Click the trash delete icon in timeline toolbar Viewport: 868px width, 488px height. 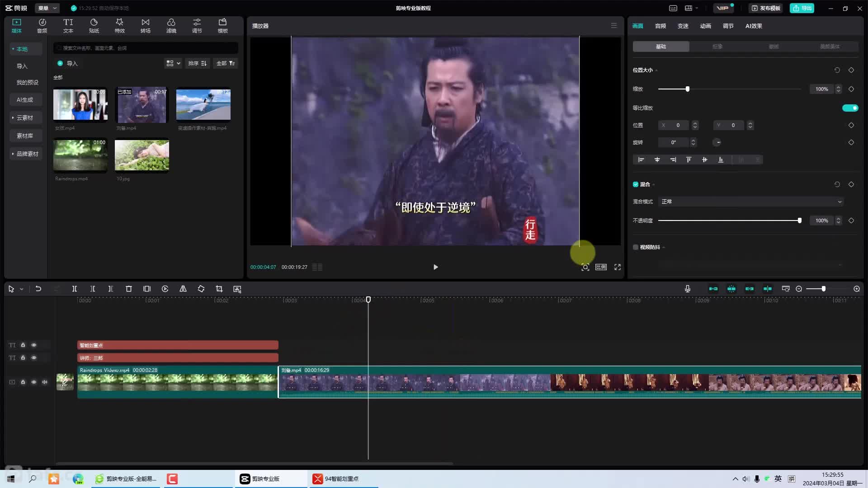tap(129, 289)
